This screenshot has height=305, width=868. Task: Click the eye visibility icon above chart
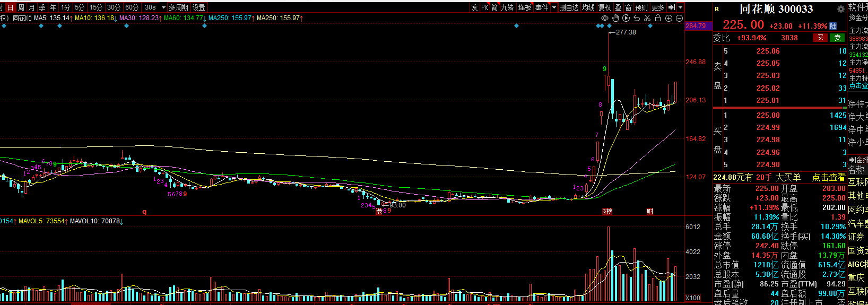(605, 18)
